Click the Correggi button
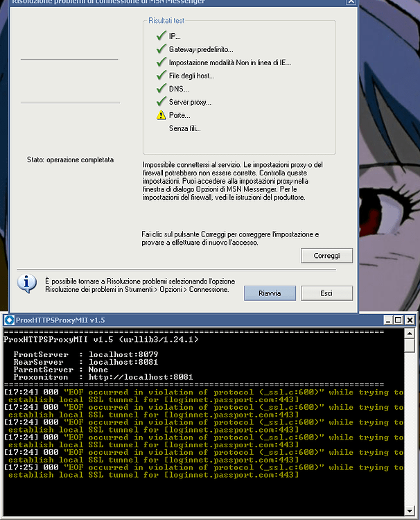 pos(326,256)
